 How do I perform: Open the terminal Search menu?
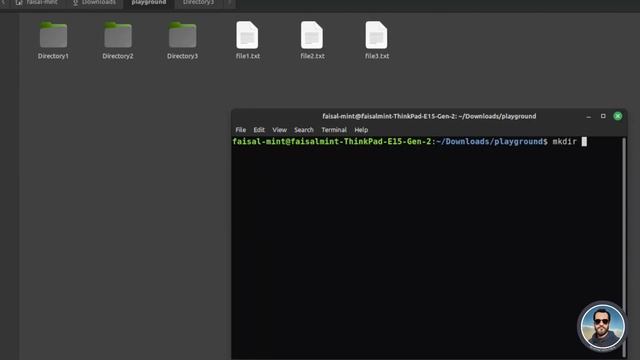[x=304, y=130]
